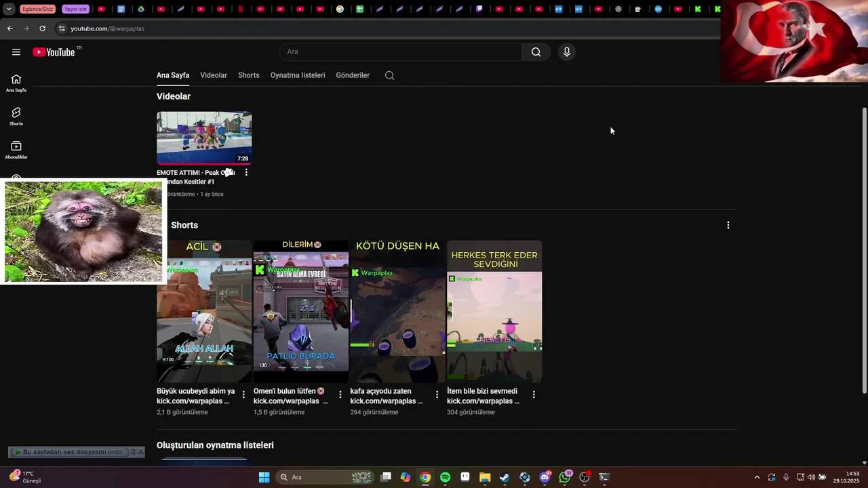868x488 pixels.
Task: Open the Terminal app from the taskbar
Action: pyautogui.click(x=604, y=477)
